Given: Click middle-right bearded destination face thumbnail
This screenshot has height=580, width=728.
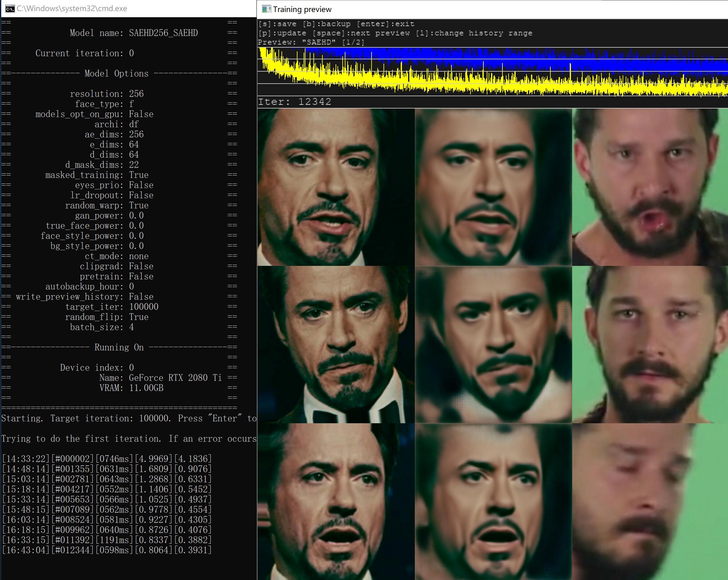Looking at the screenshot, I should pos(650,344).
